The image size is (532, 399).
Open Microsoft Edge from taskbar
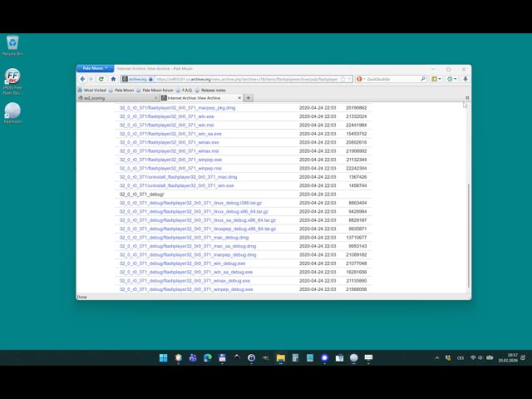point(207,357)
